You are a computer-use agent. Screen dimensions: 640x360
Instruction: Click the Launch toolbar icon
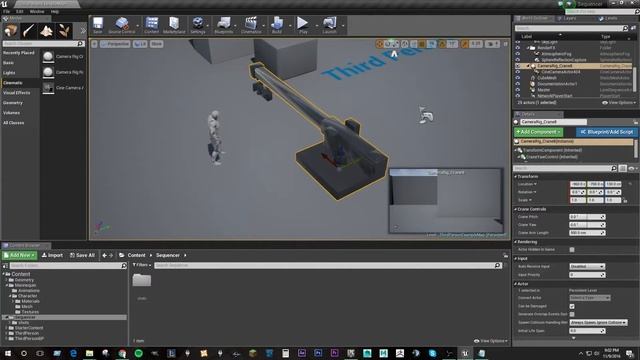coord(329,25)
